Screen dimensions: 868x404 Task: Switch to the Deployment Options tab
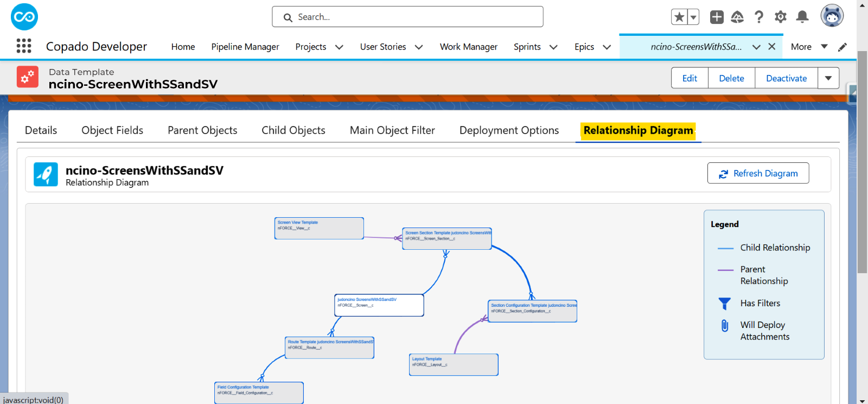(509, 130)
